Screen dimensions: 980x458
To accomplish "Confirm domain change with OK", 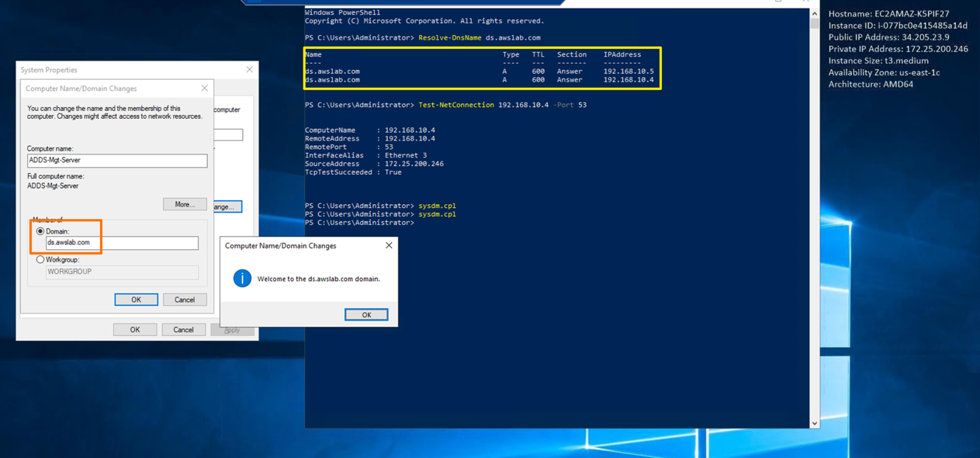I will (x=136, y=299).
